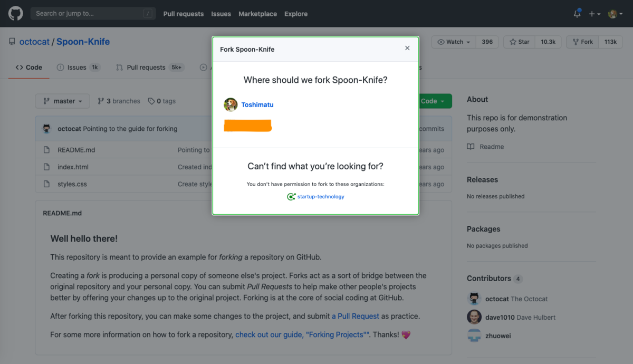The height and width of the screenshot is (364, 633).
Task: Open the Watch dropdown button
Action: tap(454, 42)
